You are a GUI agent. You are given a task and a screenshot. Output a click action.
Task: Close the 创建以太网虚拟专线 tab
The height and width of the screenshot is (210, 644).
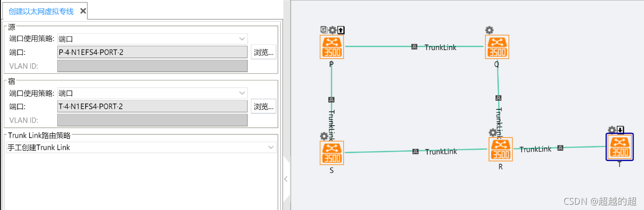83,11
